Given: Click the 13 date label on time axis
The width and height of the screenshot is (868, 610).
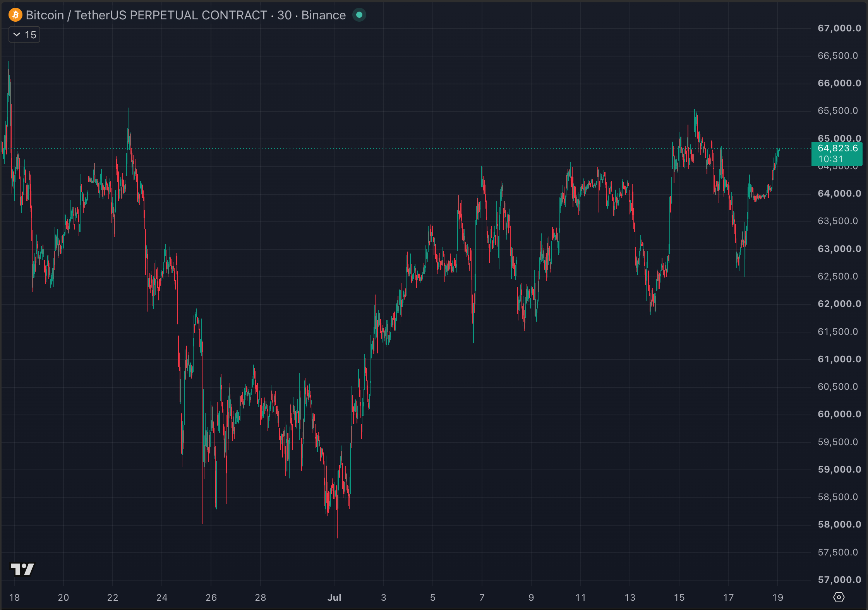Looking at the screenshot, I should click(x=630, y=598).
